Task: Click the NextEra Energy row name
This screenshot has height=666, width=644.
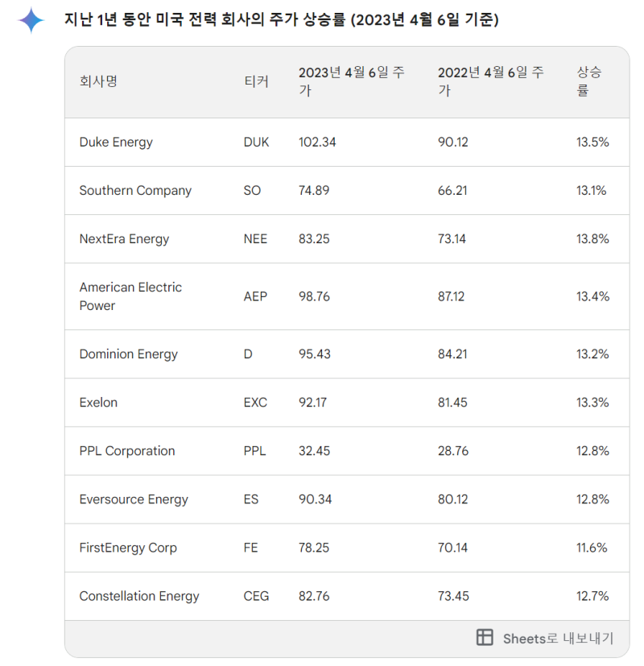Action: click(124, 238)
